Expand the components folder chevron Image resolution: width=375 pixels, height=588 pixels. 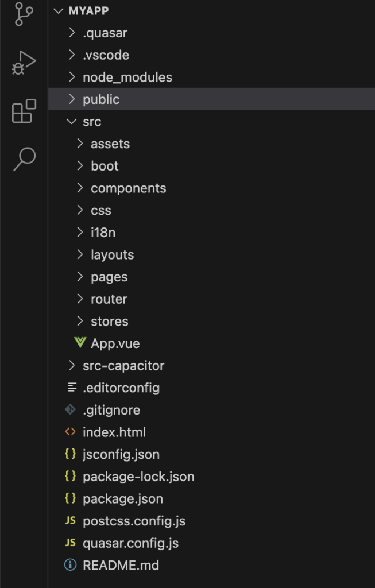[x=80, y=188]
